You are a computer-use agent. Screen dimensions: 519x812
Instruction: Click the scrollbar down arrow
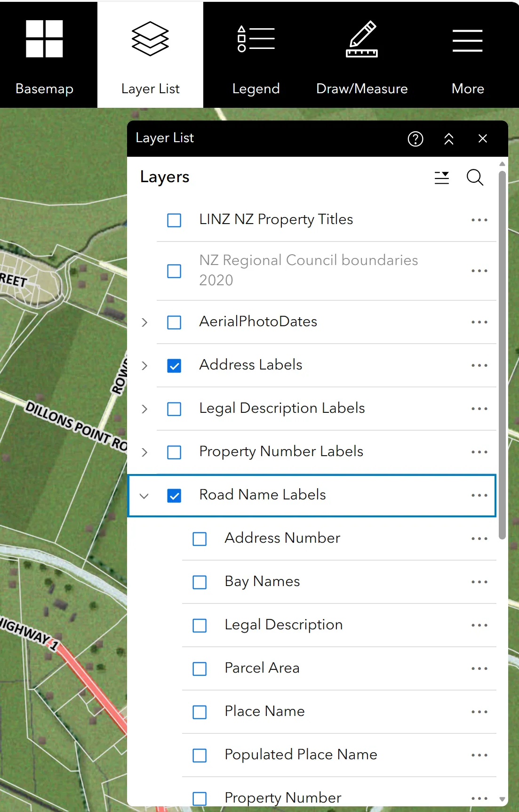(502, 799)
